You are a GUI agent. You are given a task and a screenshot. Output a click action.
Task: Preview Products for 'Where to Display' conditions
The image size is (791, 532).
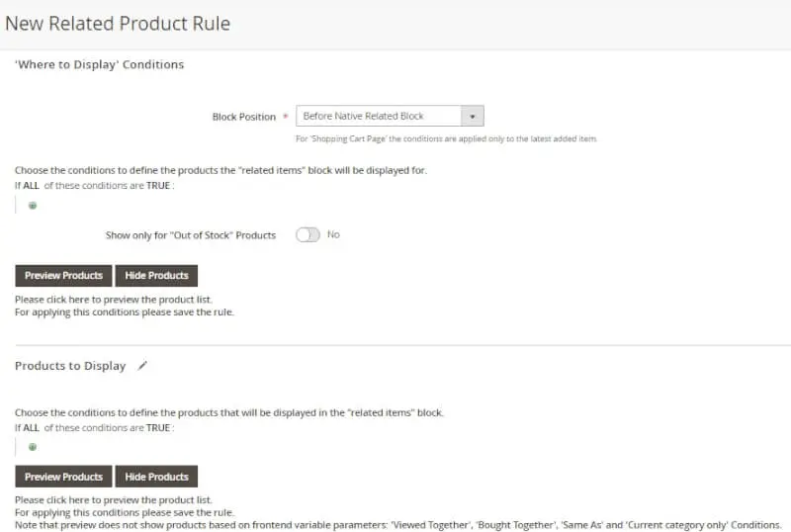[63, 276]
